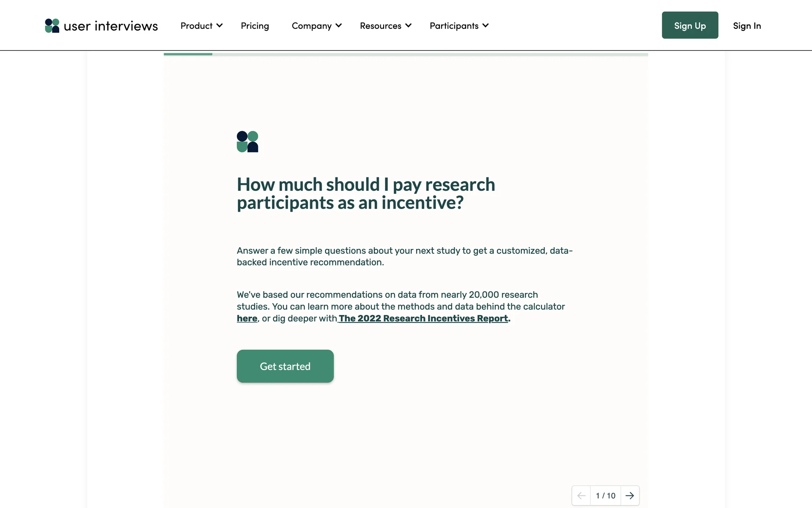Expand the Resources navigation menu

coord(380,26)
